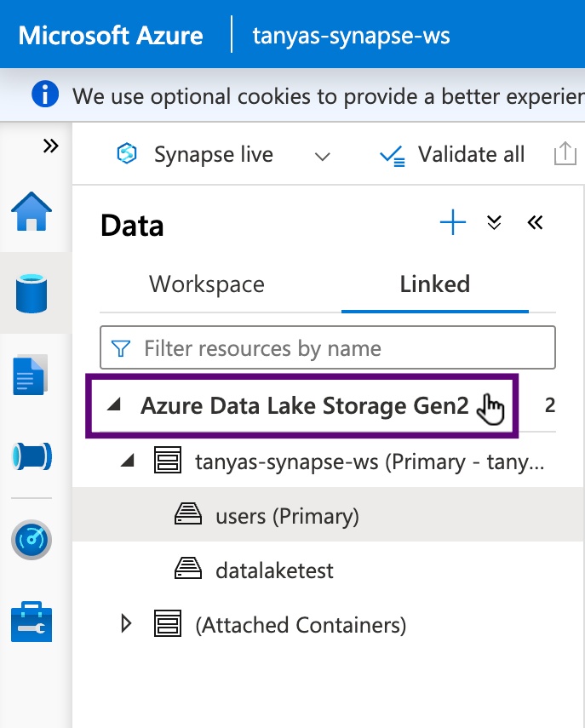Click the cookie notice info icon
The width and height of the screenshot is (585, 728).
pyautogui.click(x=45, y=95)
